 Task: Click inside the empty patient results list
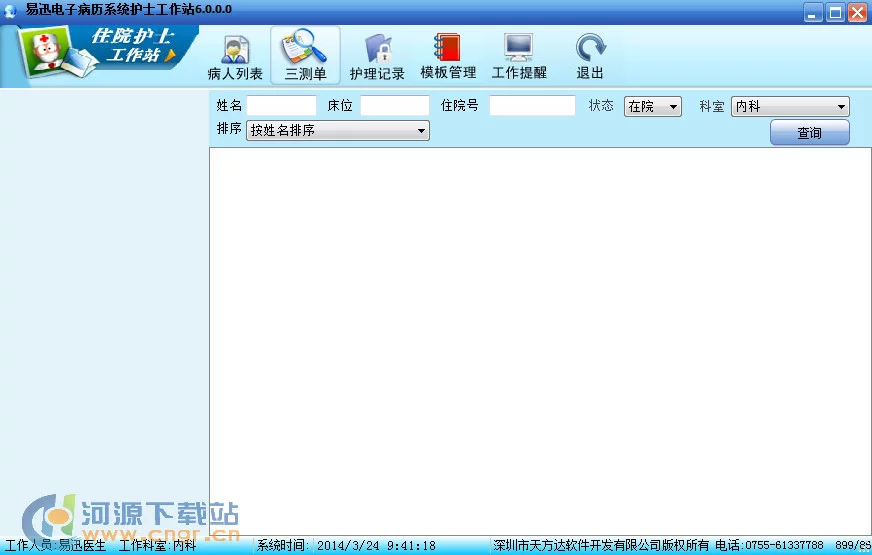point(540,340)
